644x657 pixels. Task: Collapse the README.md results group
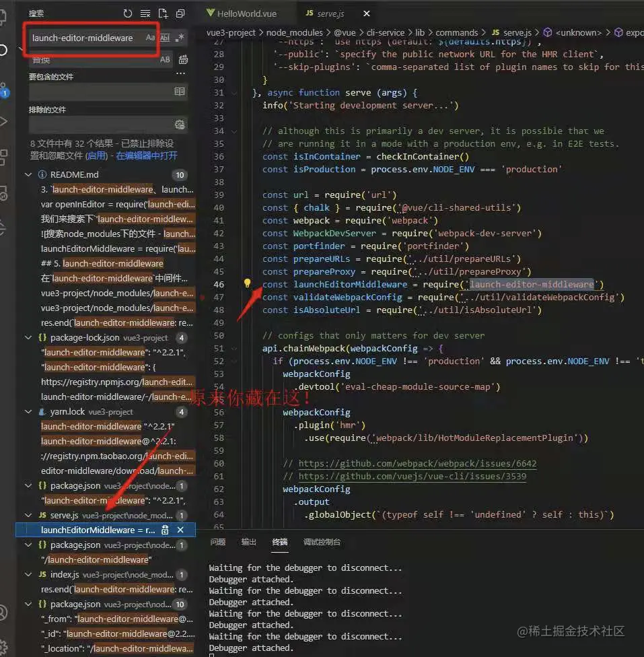28,174
